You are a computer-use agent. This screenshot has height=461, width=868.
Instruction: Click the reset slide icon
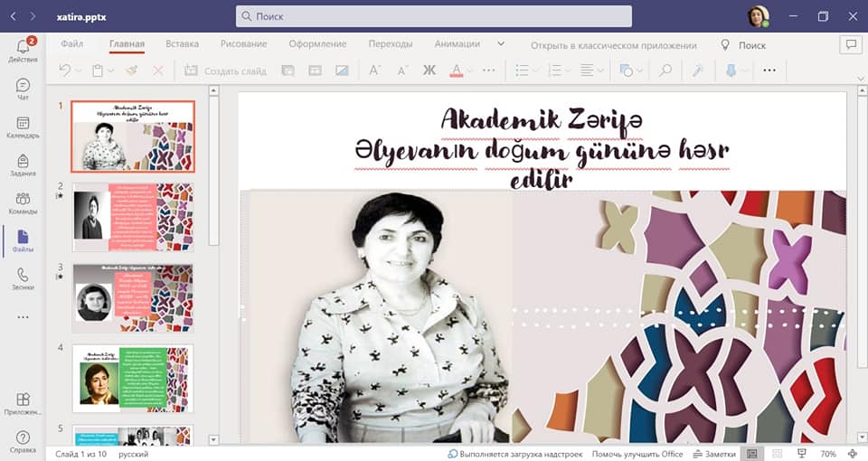click(315, 71)
